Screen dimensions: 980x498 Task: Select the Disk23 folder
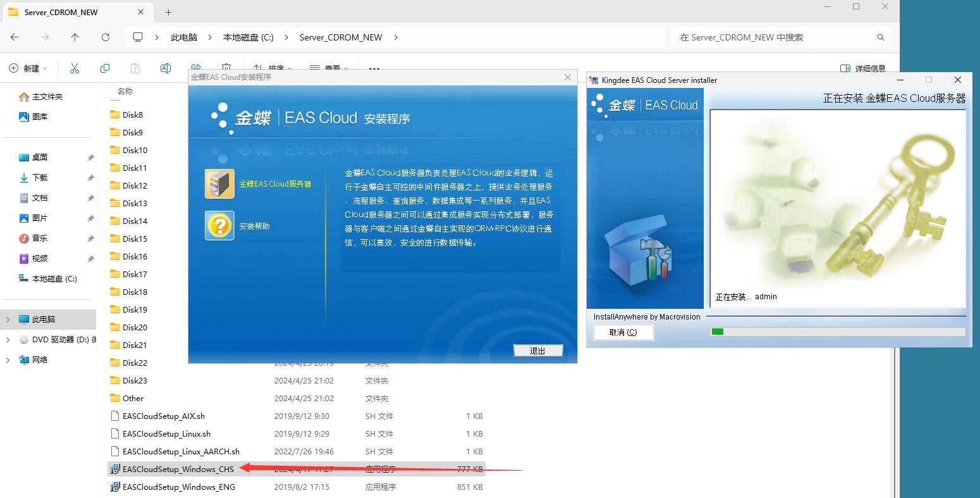(128, 380)
